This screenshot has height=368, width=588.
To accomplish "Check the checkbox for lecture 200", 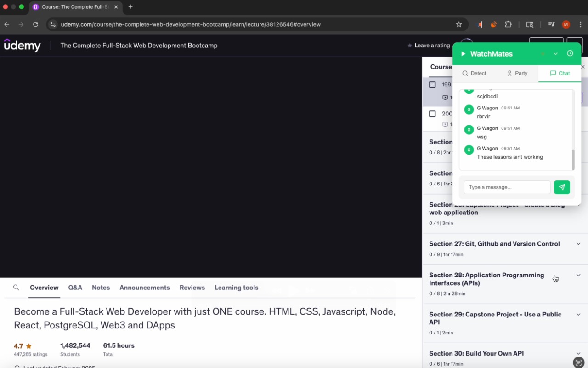I will pyautogui.click(x=432, y=114).
